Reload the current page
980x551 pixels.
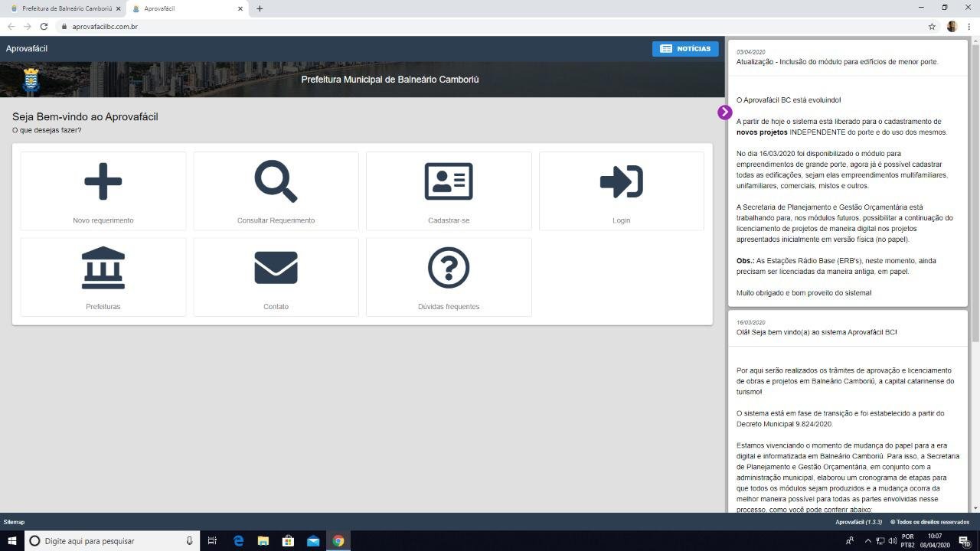(x=44, y=26)
